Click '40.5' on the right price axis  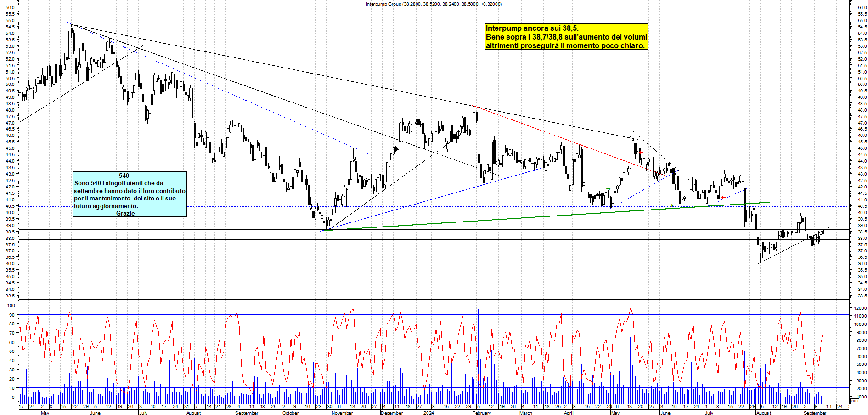[862, 206]
